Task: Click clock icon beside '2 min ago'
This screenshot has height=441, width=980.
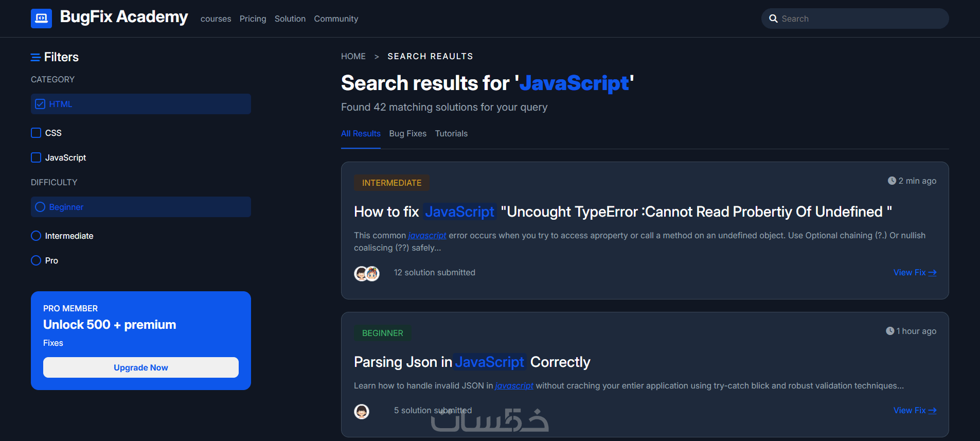Action: pos(892,181)
